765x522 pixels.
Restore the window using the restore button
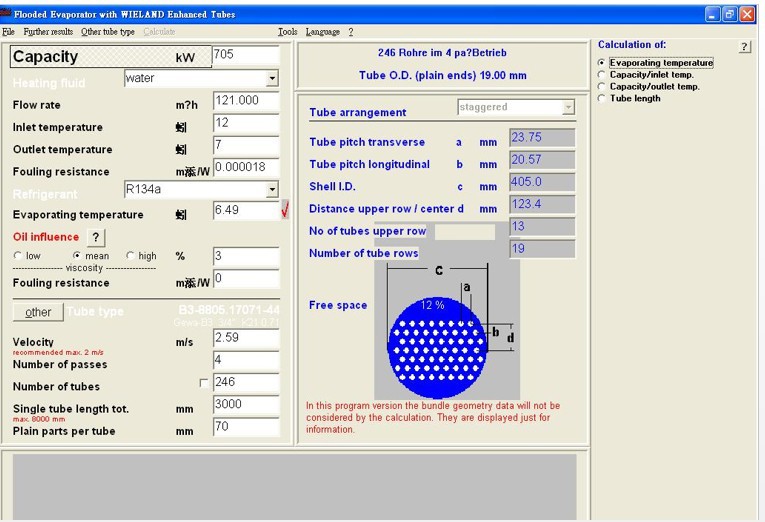pos(729,14)
